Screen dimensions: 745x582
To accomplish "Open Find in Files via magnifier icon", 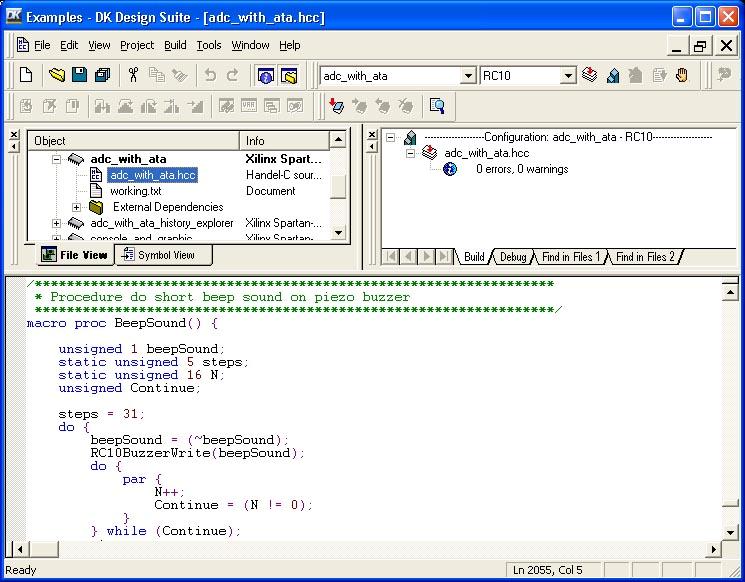I will [x=437, y=105].
